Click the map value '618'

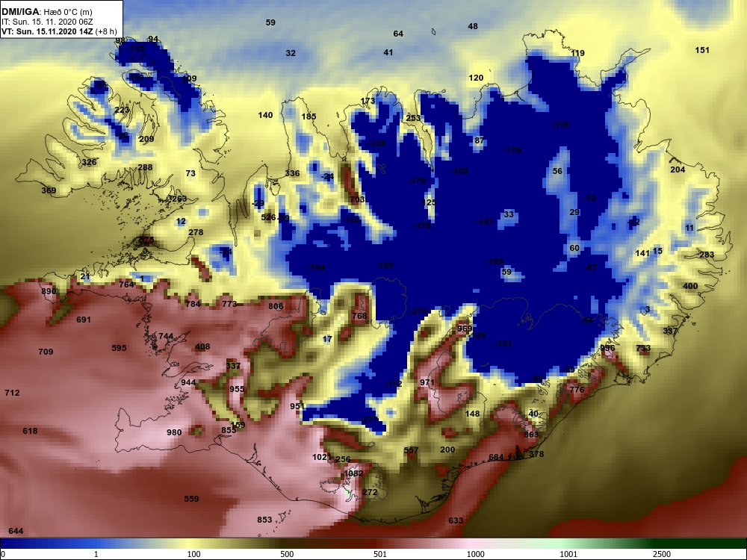point(30,431)
